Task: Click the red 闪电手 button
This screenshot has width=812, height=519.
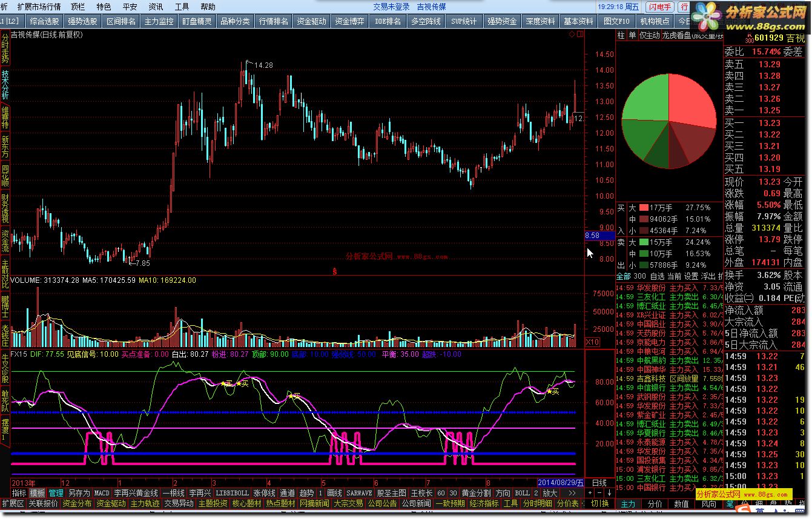Action: tap(659, 7)
